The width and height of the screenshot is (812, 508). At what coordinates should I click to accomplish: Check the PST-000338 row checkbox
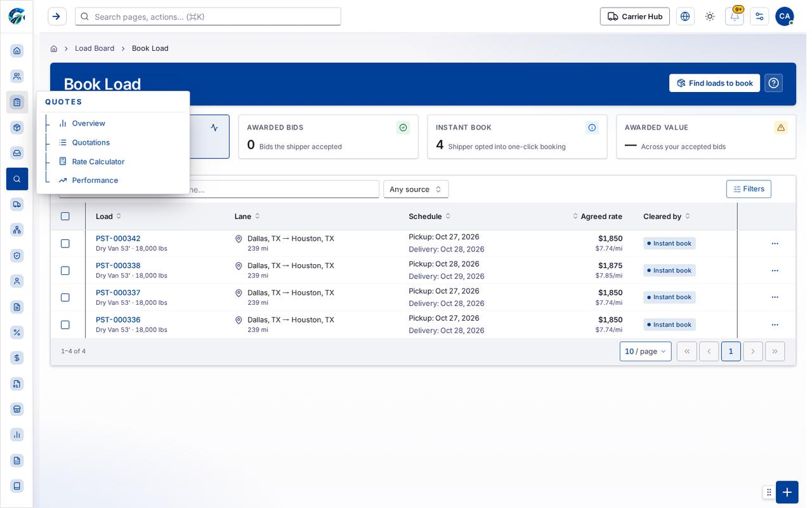click(65, 271)
